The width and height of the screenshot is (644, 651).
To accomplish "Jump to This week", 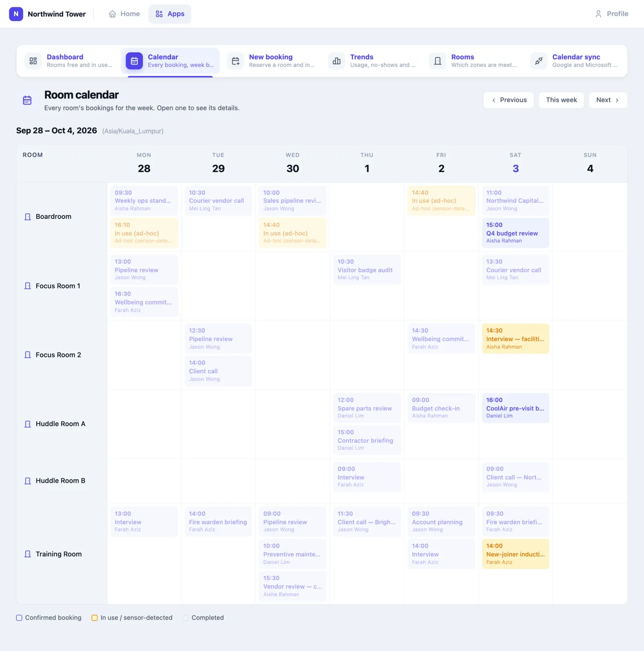I will coord(561,100).
